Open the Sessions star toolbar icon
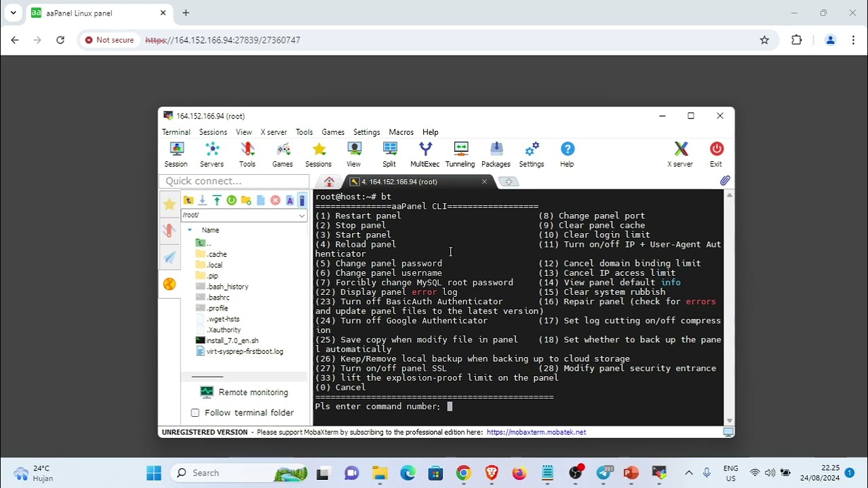 (x=319, y=155)
